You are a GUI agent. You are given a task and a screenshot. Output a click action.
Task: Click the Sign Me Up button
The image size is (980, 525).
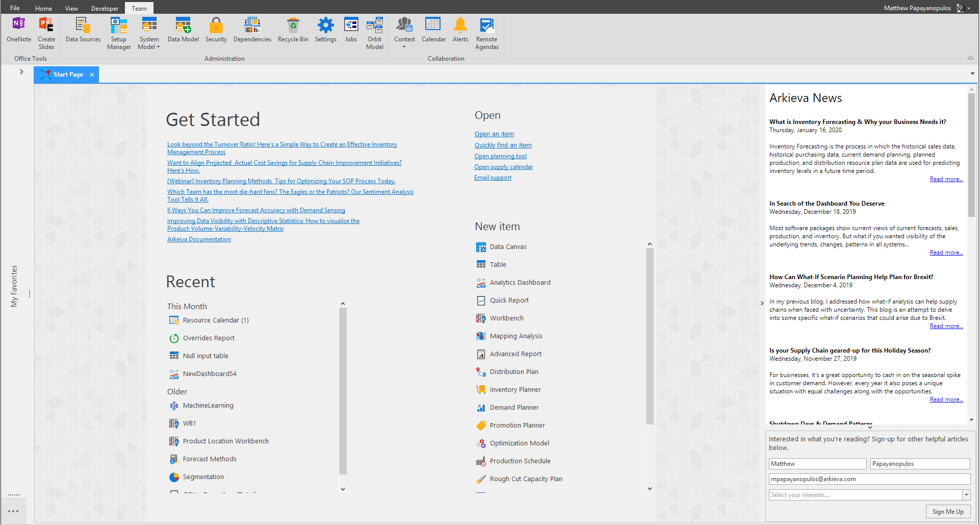[948, 512]
